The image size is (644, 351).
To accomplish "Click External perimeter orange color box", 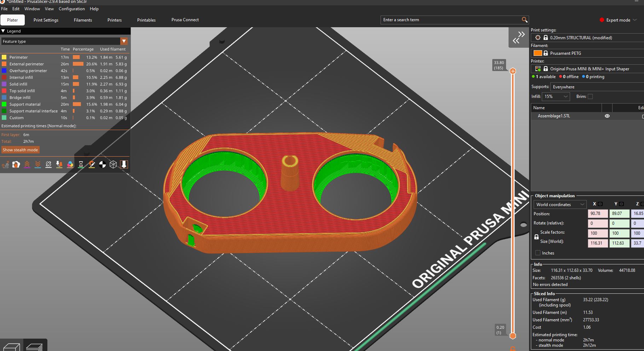I will click(4, 64).
